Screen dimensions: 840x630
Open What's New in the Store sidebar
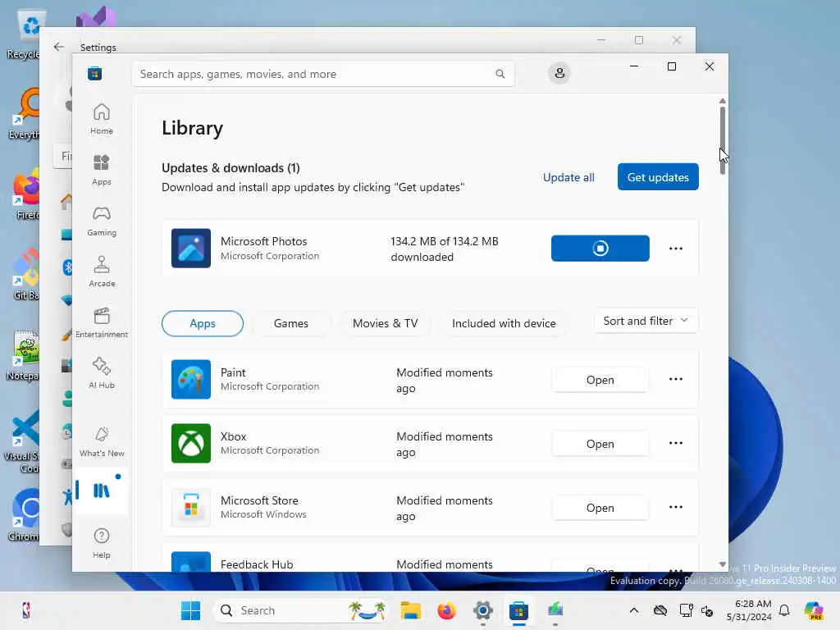[x=101, y=441]
